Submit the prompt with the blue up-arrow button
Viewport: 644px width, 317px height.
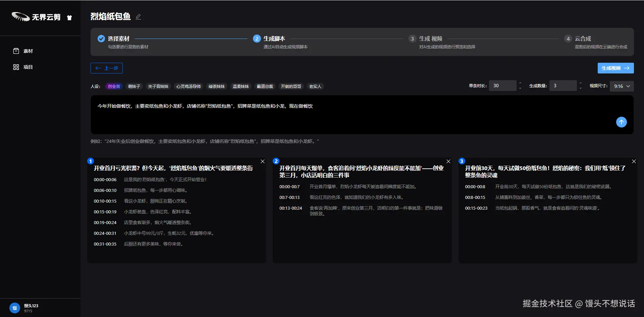click(622, 122)
